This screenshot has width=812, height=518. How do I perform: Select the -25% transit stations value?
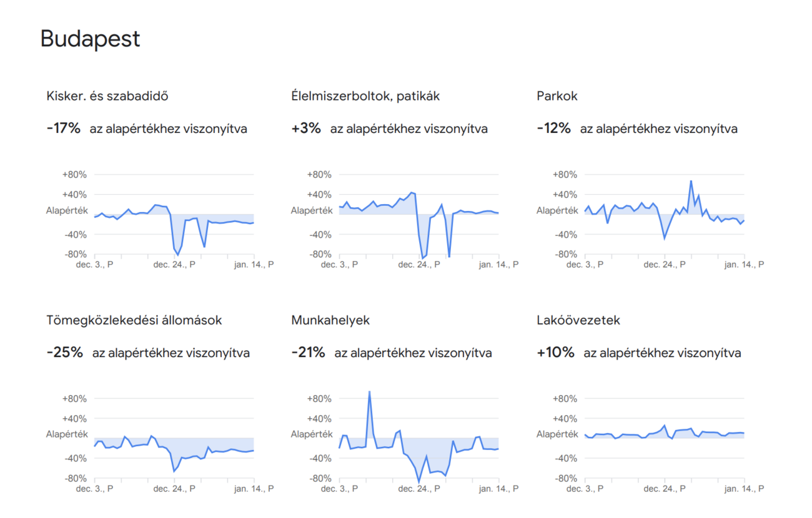click(x=64, y=353)
